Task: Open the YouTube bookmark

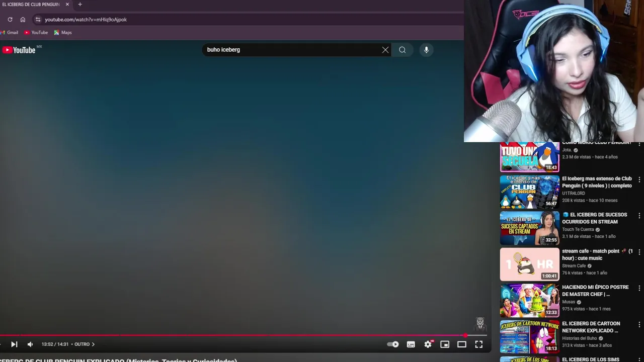Action: coord(36,33)
